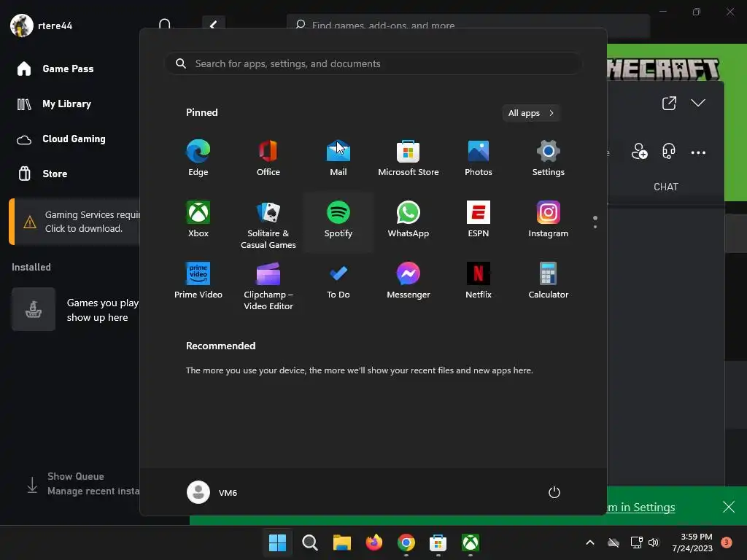Launch the ESPN app

[479, 219]
